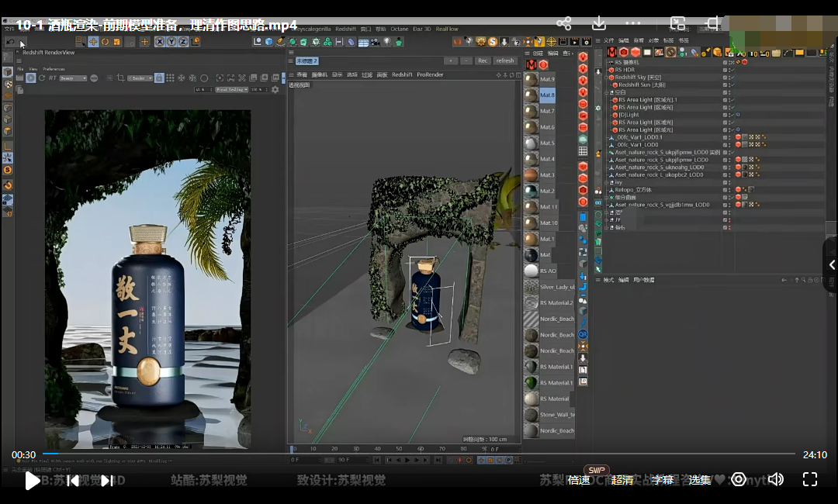The image size is (838, 504).
Task: Open the render scaling dropdown in RenderView
Action: pyautogui.click(x=231, y=90)
